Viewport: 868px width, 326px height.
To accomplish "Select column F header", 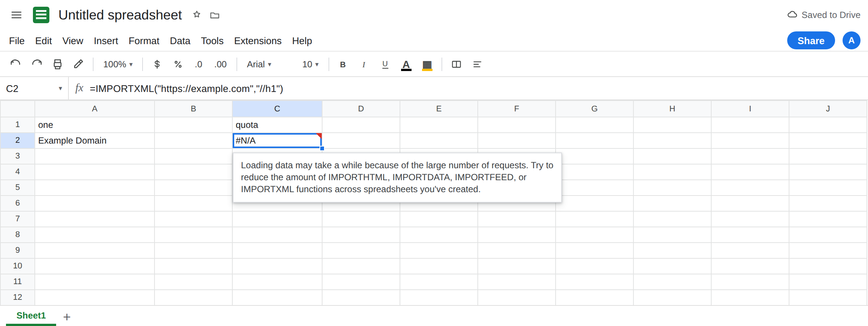I will pyautogui.click(x=517, y=109).
